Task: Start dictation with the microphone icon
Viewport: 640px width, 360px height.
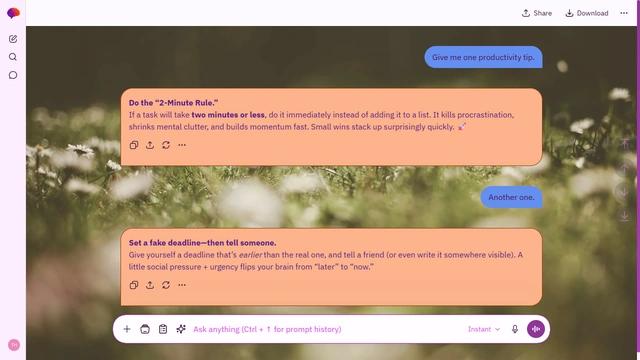Action: click(x=515, y=329)
